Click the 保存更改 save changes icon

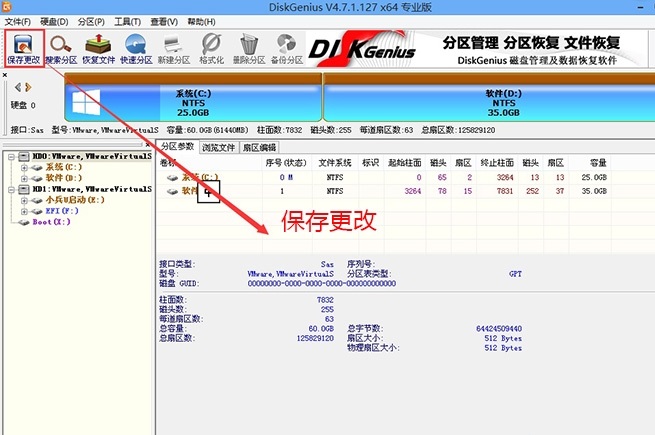click(x=24, y=49)
